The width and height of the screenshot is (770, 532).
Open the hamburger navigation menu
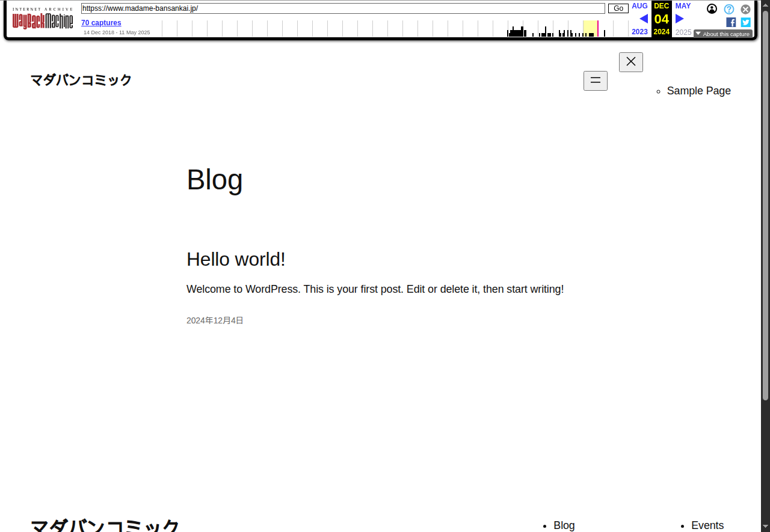pos(595,81)
